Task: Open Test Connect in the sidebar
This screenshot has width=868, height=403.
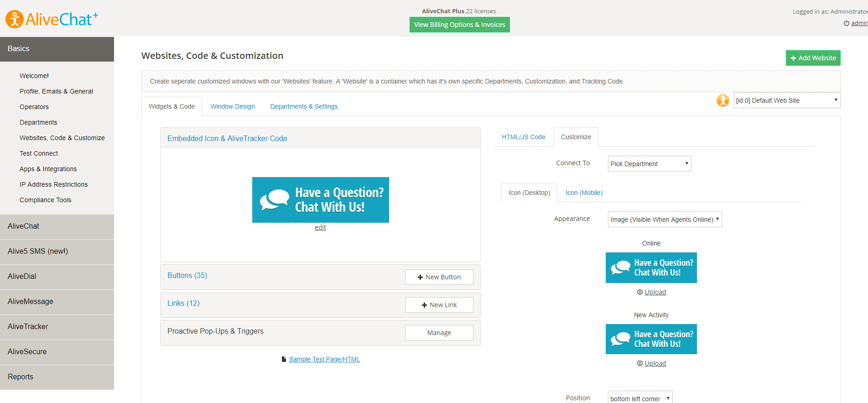Action: click(39, 153)
